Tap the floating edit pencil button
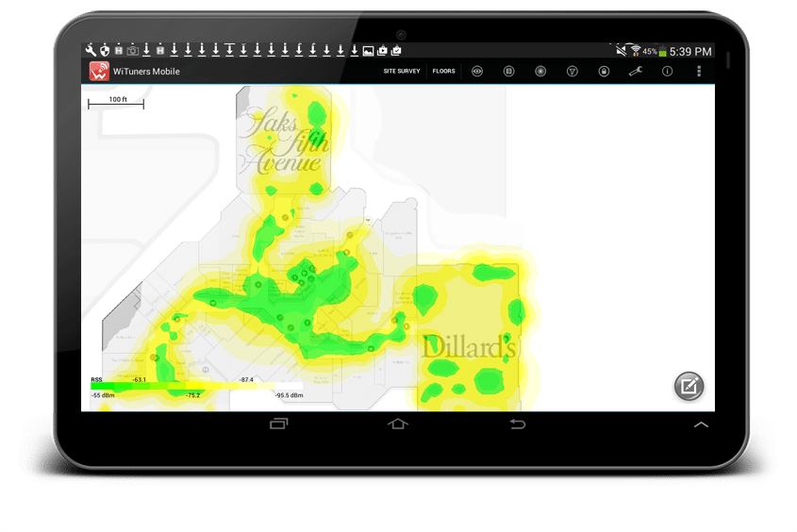 pyautogui.click(x=689, y=386)
